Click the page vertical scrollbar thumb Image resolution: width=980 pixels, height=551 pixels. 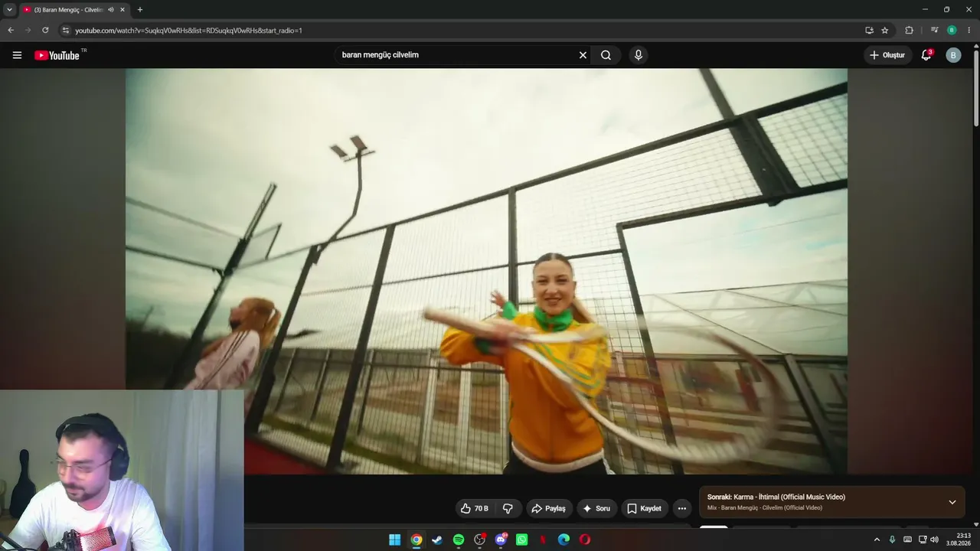pos(976,88)
